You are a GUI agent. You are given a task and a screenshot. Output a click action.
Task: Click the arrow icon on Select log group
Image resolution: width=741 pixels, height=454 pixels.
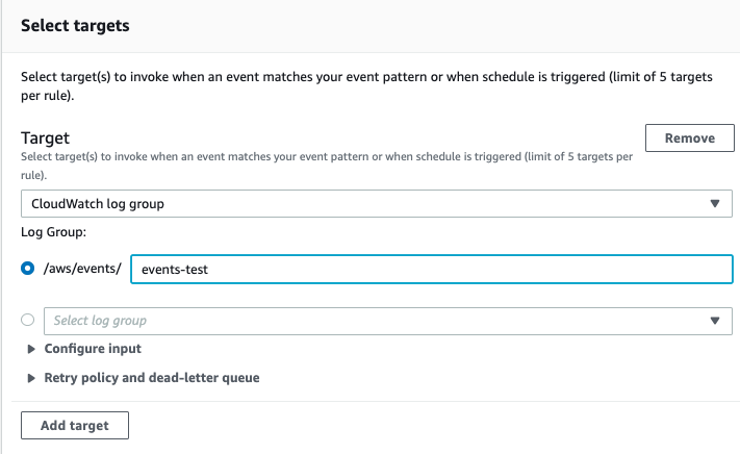[x=715, y=321]
